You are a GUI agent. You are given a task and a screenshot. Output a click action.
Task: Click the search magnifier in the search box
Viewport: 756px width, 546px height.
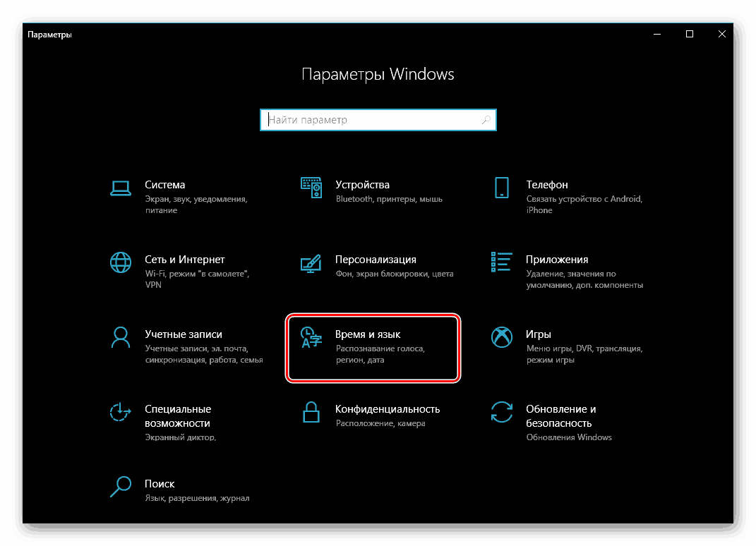click(x=486, y=120)
